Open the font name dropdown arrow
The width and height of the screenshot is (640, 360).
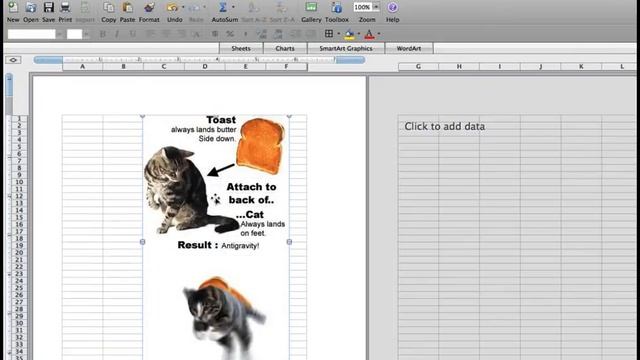click(x=60, y=34)
